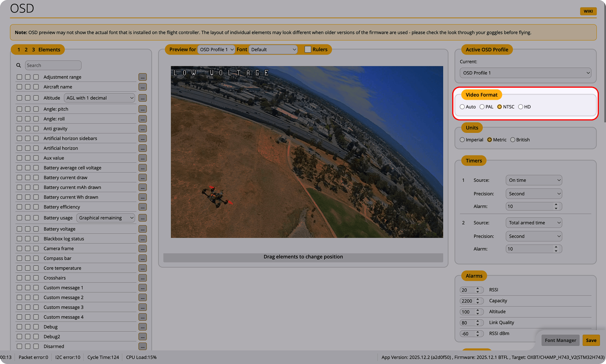This screenshot has width=606, height=364.
Task: Open options button for Angle: roll
Action: pyautogui.click(x=142, y=119)
